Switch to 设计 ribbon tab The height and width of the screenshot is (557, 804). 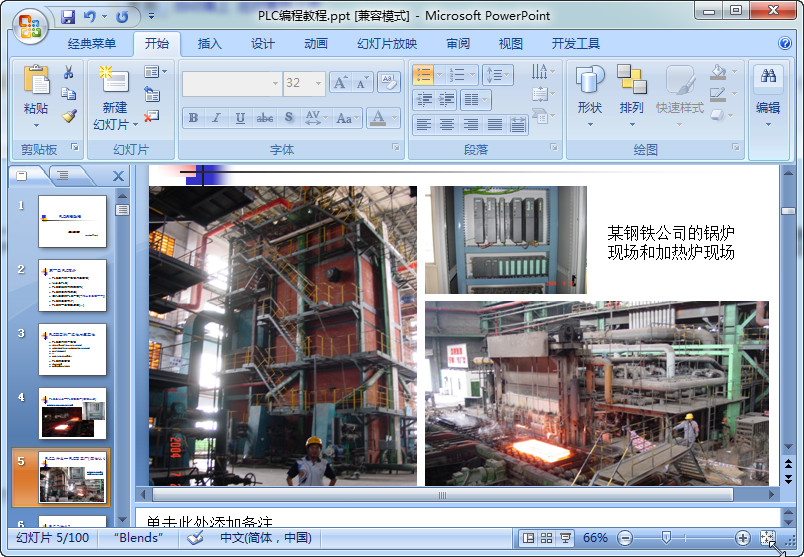263,44
